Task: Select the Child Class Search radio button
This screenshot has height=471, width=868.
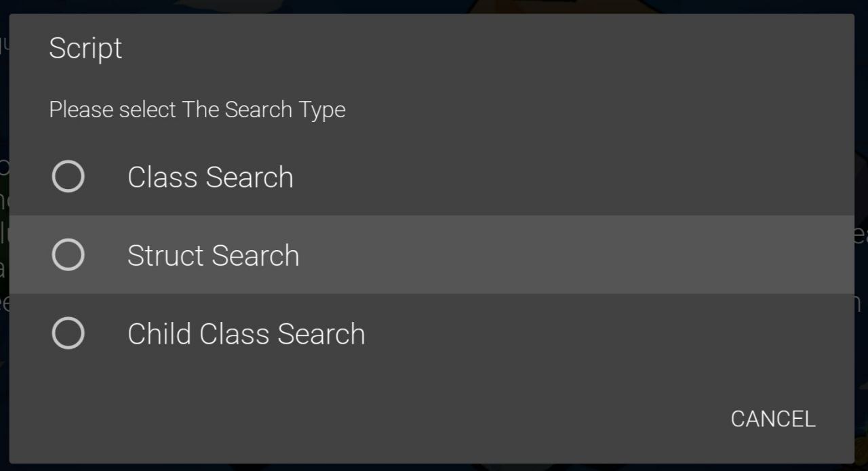Action: tap(68, 333)
